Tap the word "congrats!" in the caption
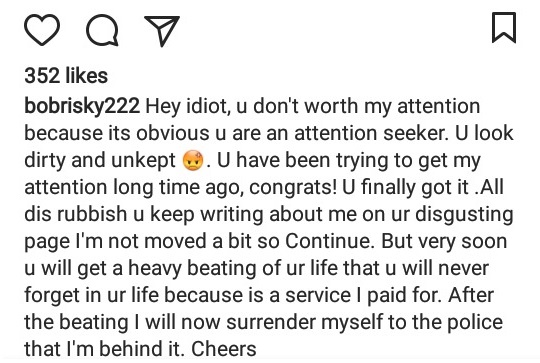 [x=293, y=188]
